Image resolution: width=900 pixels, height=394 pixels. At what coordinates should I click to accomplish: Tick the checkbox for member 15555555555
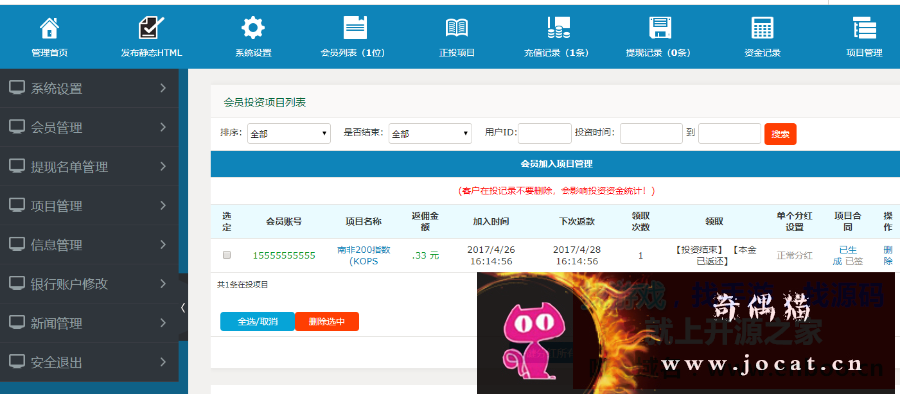pos(227,255)
